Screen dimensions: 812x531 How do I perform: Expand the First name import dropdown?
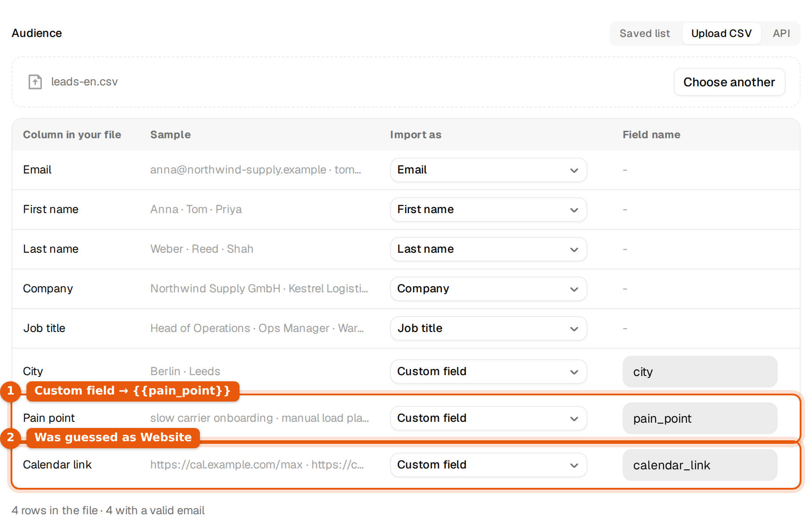pos(488,210)
